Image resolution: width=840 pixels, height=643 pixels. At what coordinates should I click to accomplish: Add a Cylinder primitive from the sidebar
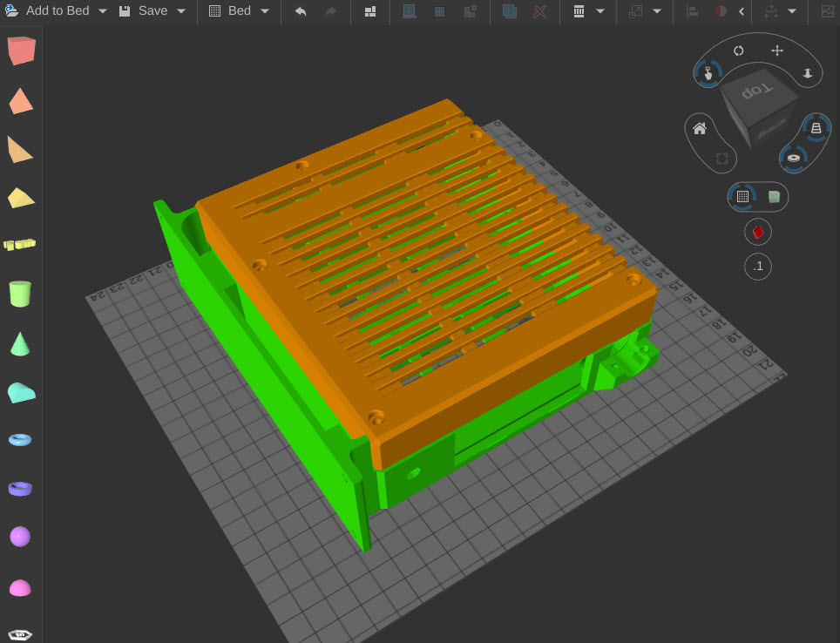click(20, 294)
